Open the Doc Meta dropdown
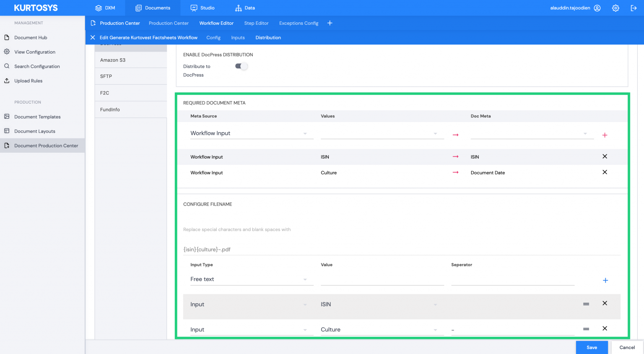 532,134
